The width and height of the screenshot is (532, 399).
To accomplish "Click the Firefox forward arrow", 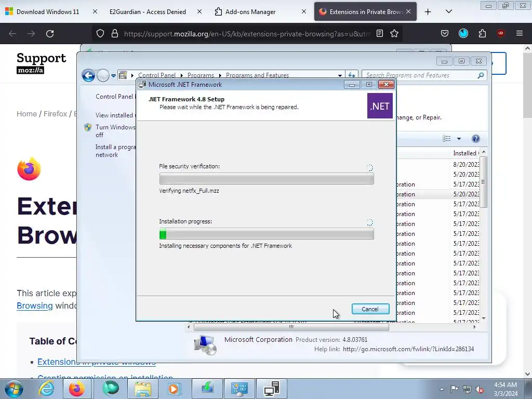I will point(31,34).
